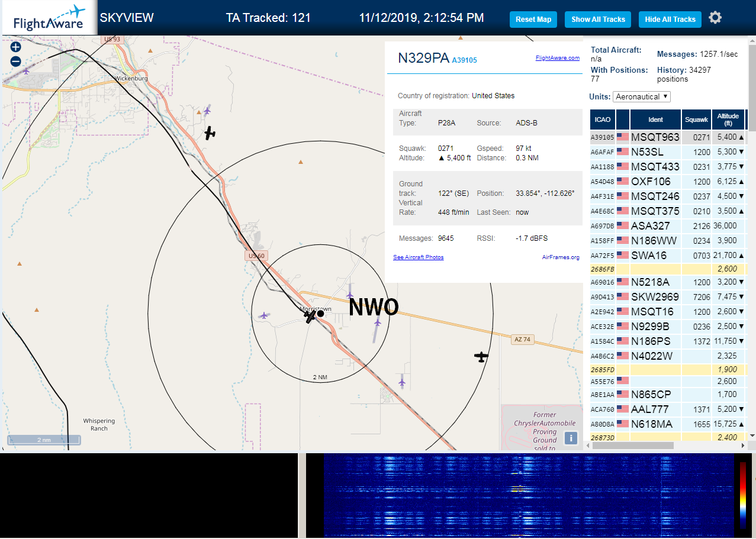Click US flag in N5218A row
The width and height of the screenshot is (756, 539).
pos(623,282)
